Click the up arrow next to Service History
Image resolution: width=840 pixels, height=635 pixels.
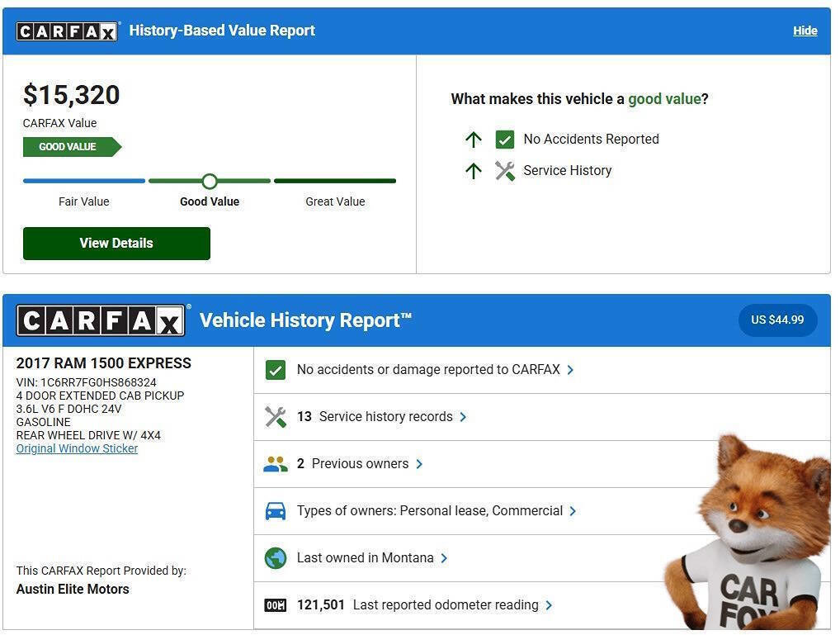coord(474,171)
